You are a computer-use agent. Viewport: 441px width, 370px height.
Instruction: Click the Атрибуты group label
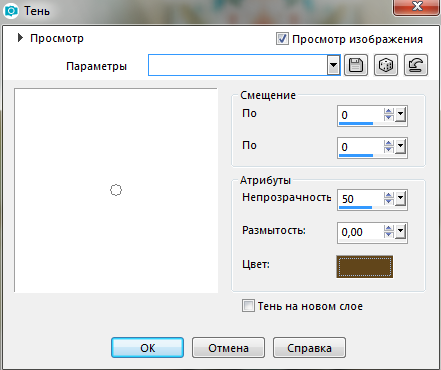point(265,180)
